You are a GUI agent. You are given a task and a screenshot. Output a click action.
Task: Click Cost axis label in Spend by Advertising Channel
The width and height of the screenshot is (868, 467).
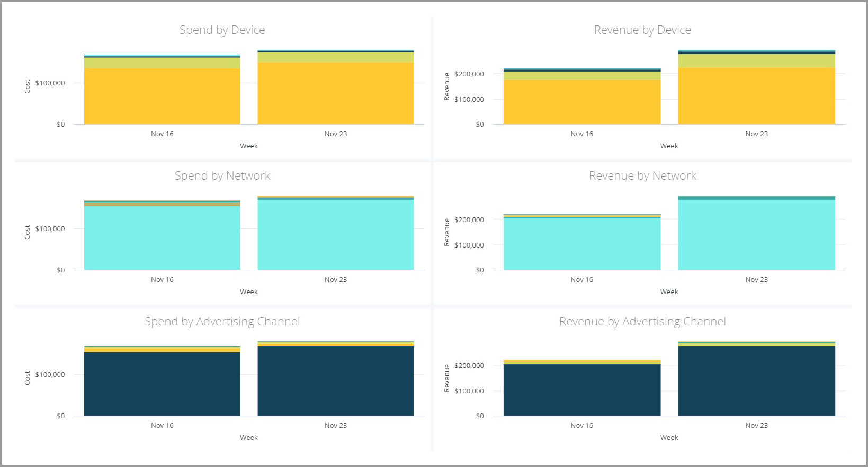click(28, 378)
